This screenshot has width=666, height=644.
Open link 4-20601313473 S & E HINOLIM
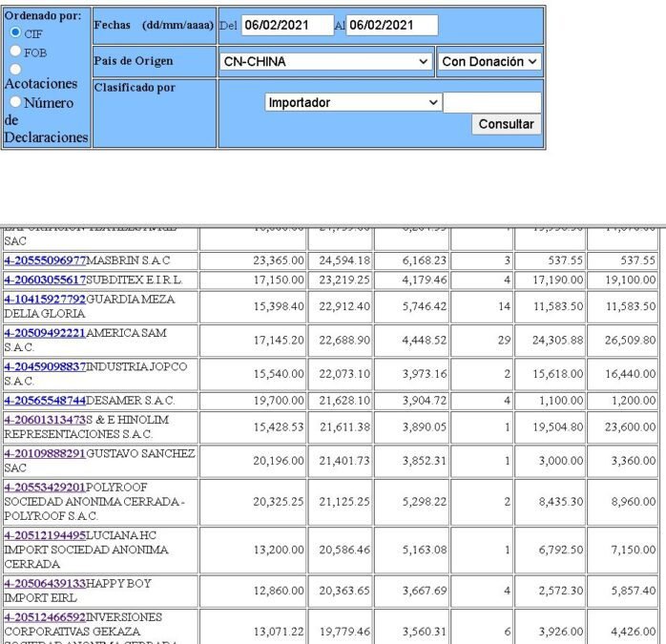[45, 420]
